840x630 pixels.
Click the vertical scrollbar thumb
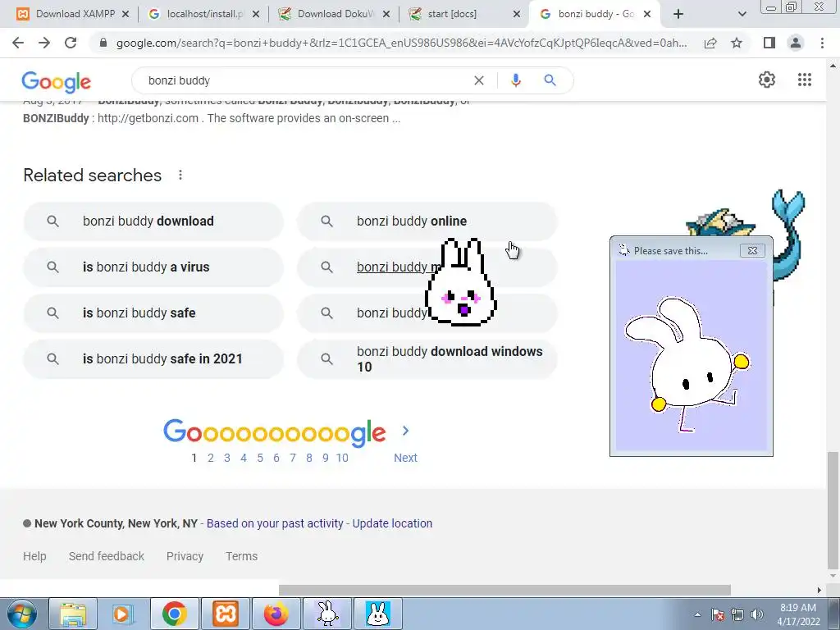pos(833,510)
